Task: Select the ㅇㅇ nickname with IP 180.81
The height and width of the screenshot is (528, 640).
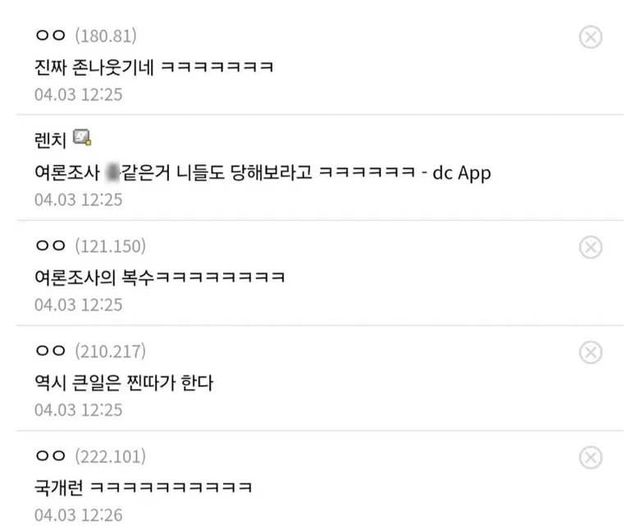Action: click(x=51, y=35)
